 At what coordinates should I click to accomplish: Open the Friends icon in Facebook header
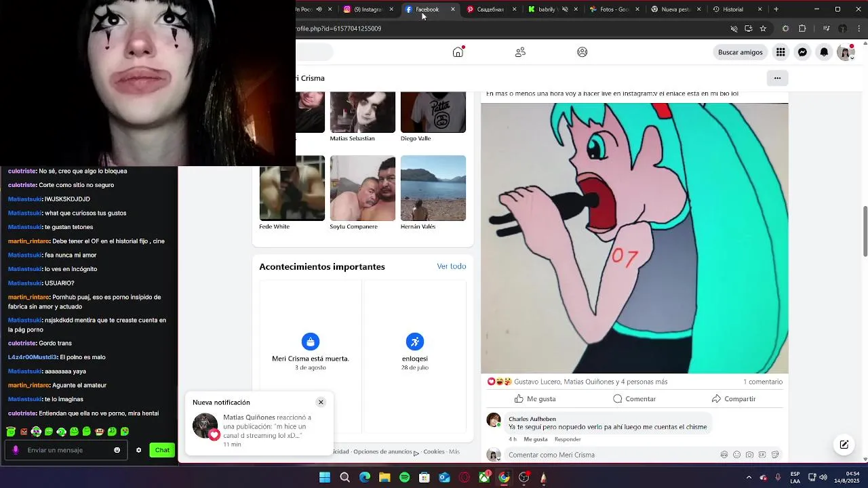tap(520, 52)
